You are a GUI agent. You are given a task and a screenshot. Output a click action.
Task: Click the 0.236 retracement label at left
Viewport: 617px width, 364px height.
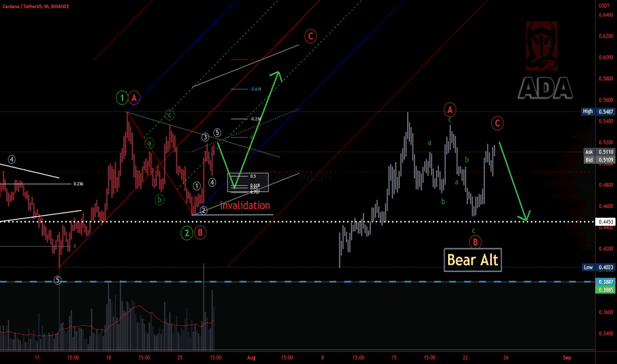(78, 184)
